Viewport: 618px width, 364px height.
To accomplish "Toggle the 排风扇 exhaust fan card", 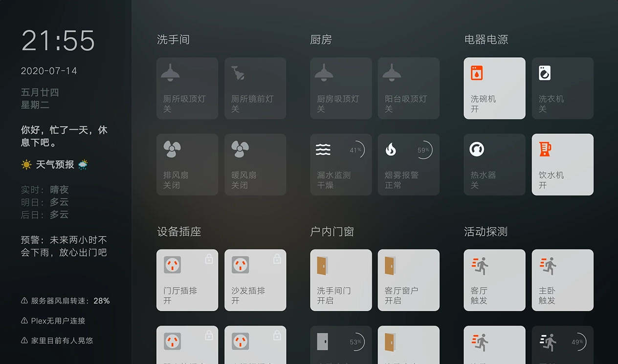I will pyautogui.click(x=187, y=165).
